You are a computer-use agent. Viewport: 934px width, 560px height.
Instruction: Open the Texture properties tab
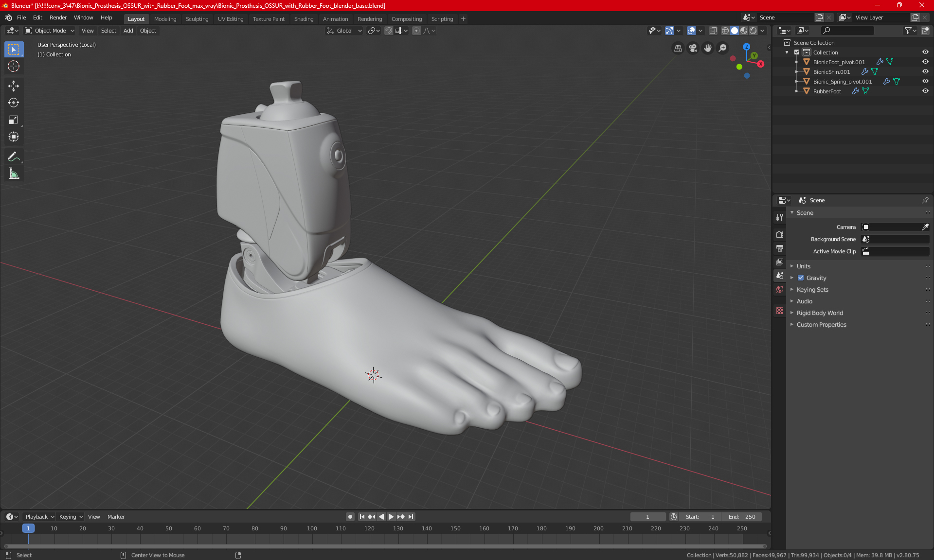[x=780, y=311]
